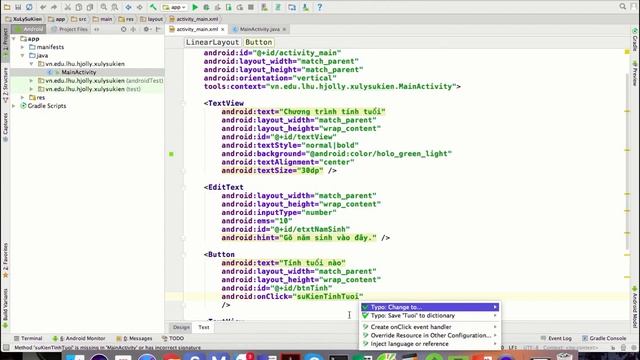
Task: Click the Save All toolbar icon
Action: 18,7
